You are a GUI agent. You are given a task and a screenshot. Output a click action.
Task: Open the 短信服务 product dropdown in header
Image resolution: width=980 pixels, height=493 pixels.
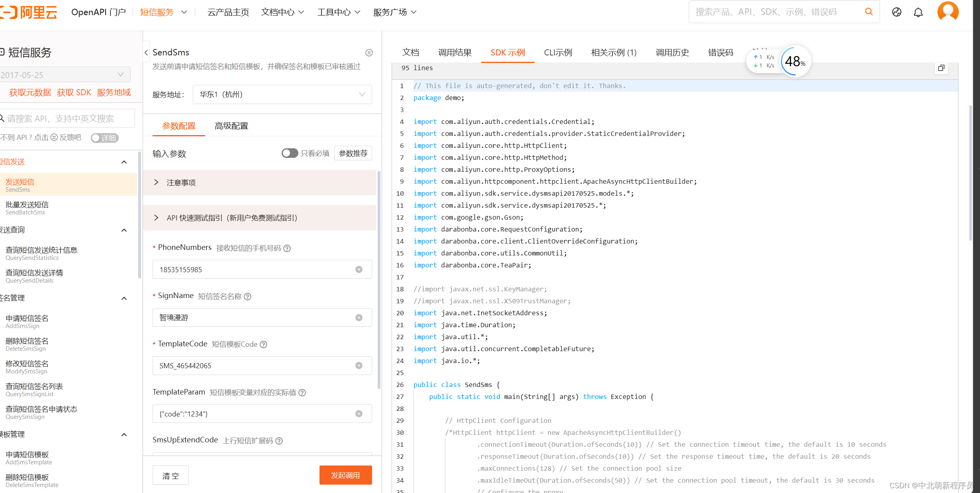(164, 12)
